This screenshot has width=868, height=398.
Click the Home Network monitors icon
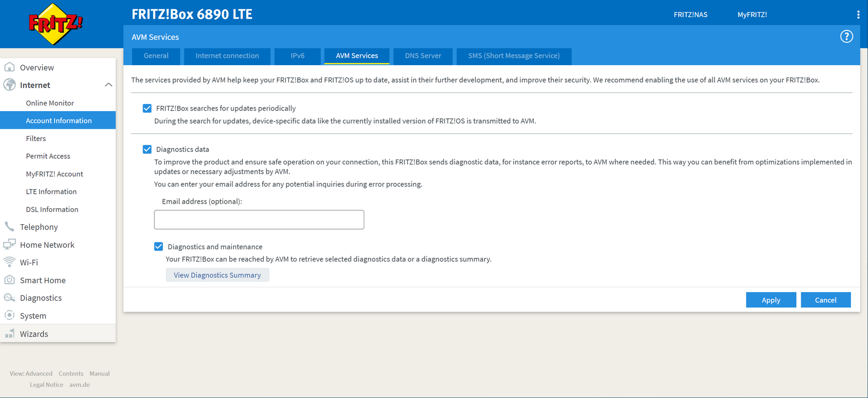tap(9, 244)
